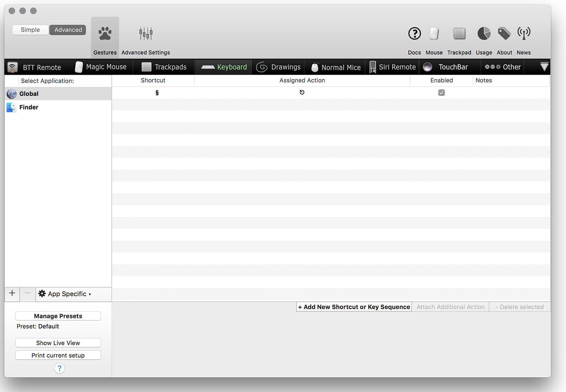
Task: Open help question mark button
Action: click(59, 368)
